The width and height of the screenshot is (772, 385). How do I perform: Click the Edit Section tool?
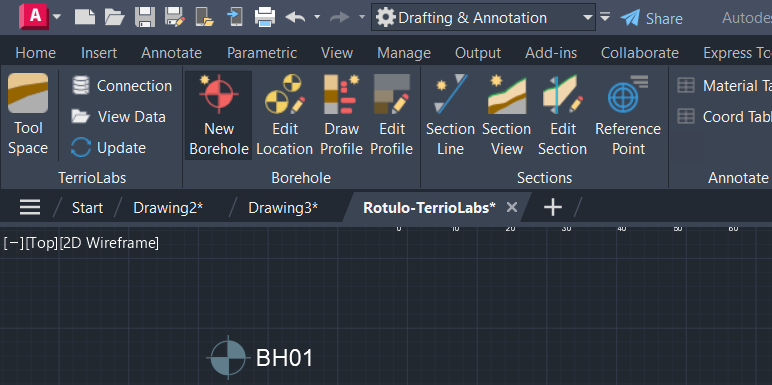(x=563, y=115)
